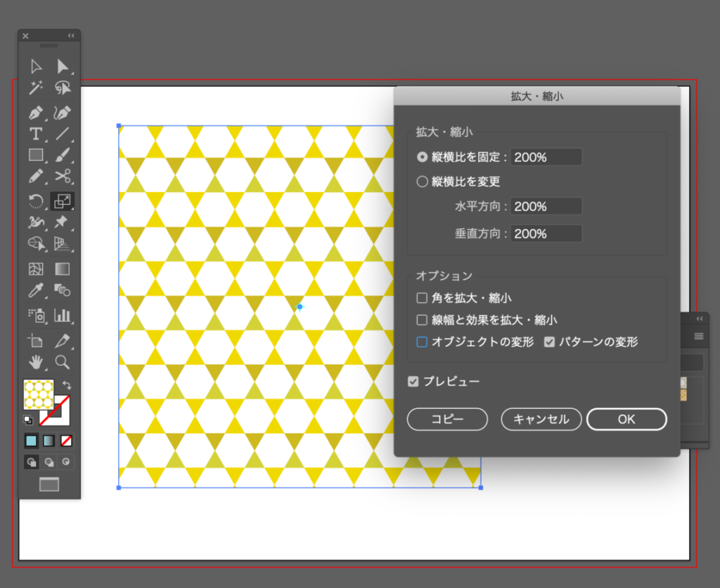Viewport: 720px width, 588px height.
Task: Select the Pen tool
Action: (36, 113)
